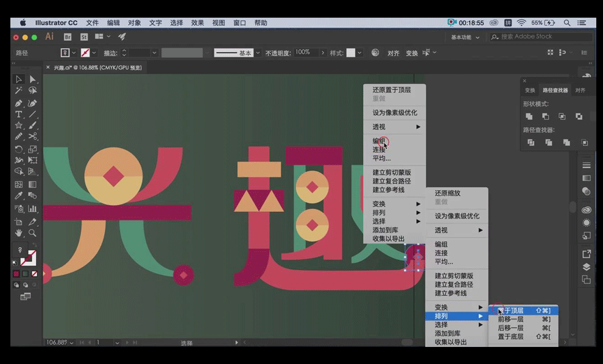Open the 基本功能 workspace dropdown
The height and width of the screenshot is (364, 603).
465,37
